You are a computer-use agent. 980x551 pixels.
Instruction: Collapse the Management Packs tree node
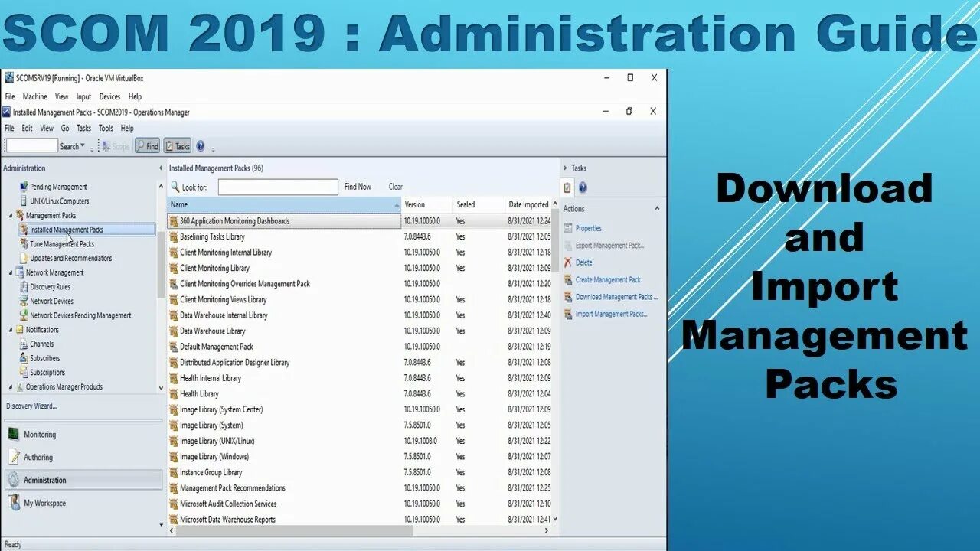pyautogui.click(x=11, y=216)
